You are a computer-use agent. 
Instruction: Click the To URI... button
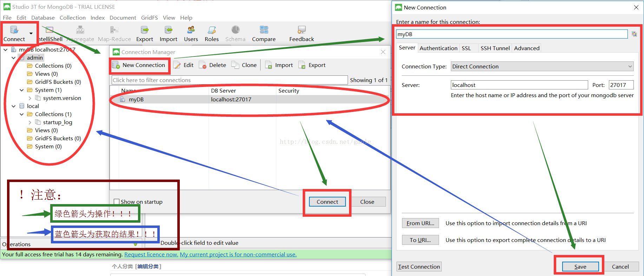420,240
